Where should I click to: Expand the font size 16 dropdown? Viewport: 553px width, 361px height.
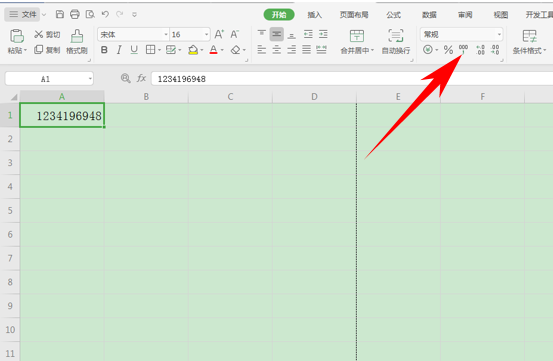pyautogui.click(x=206, y=35)
